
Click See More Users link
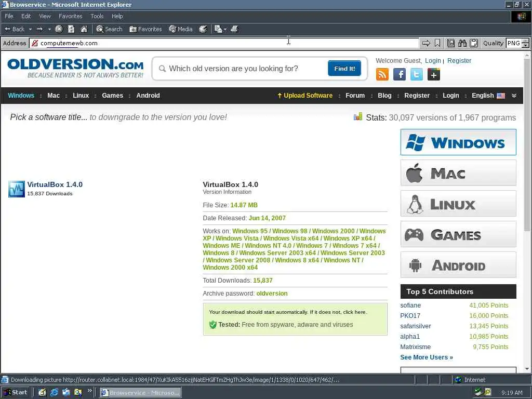(427, 357)
